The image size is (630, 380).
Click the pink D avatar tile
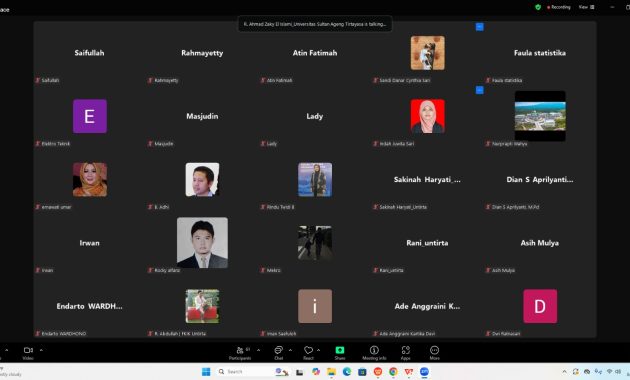[540, 306]
